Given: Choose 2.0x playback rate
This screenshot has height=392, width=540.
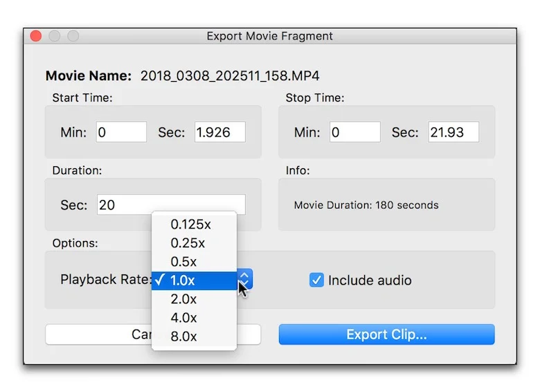Looking at the screenshot, I should pos(194,299).
